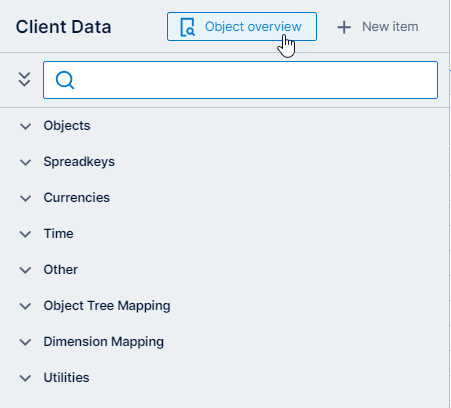The width and height of the screenshot is (451, 408).
Task: Click the Object overview document-search icon
Action: click(187, 27)
